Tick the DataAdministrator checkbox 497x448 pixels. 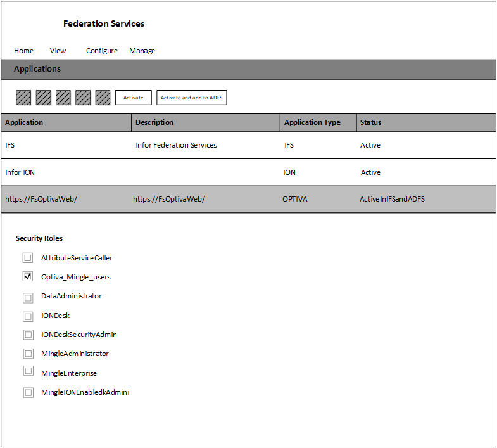[x=28, y=297]
